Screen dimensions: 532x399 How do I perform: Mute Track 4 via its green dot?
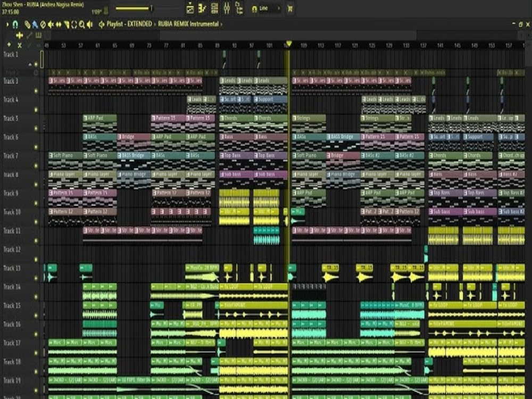[x=36, y=110]
